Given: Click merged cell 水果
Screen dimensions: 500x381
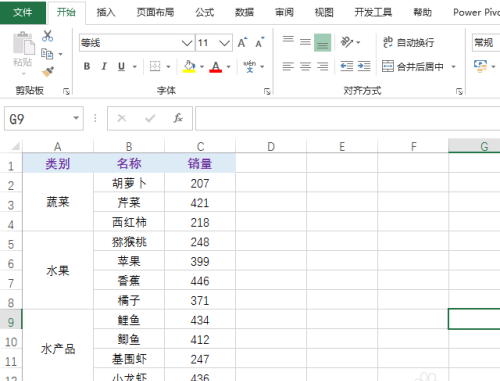Looking at the screenshot, I should (x=58, y=270).
